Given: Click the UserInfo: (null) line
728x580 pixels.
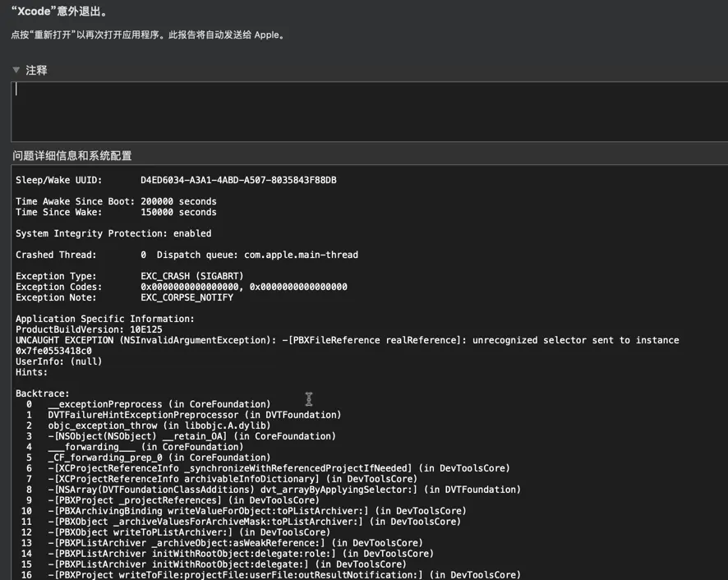Looking at the screenshot, I should (58, 361).
